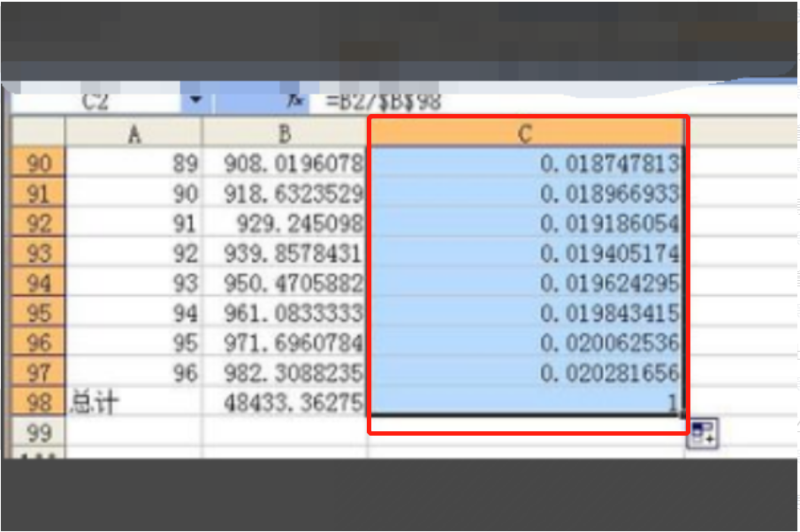The image size is (800, 532).
Task: Select row 93 header
Action: 39,254
